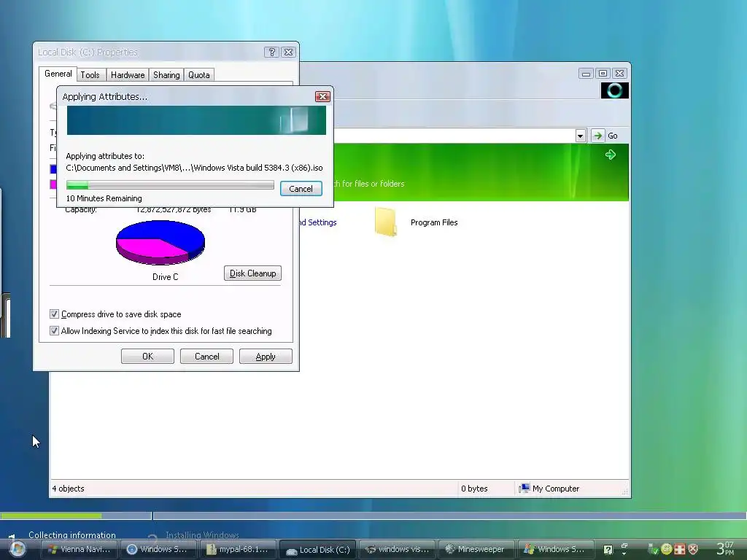
Task: Click red shield security tray icon
Action: (693, 549)
